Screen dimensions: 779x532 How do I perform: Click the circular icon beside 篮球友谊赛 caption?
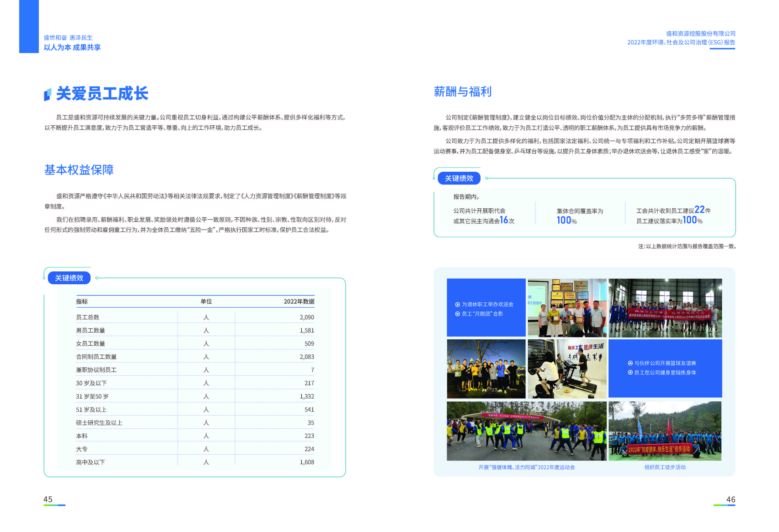coord(630,363)
